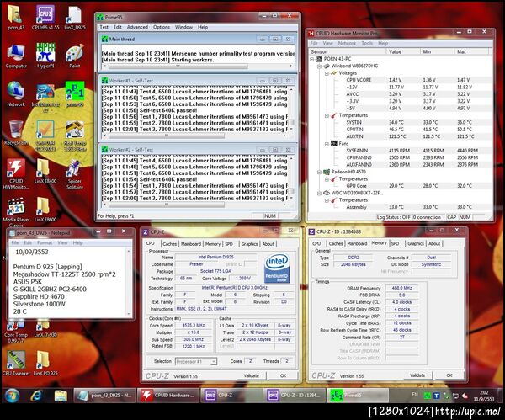This screenshot has height=420, width=505.
Task: Open the Tools menu in Hardware Monitor
Action: (367, 43)
